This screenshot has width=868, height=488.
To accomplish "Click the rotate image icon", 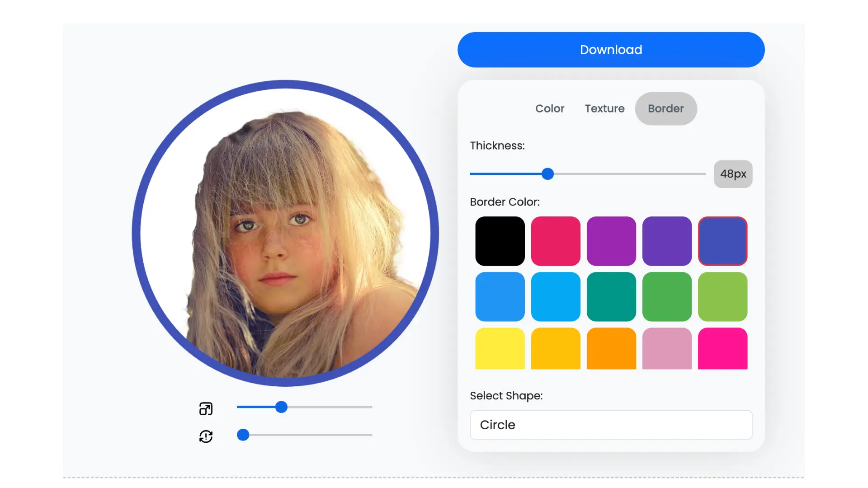I will (206, 436).
